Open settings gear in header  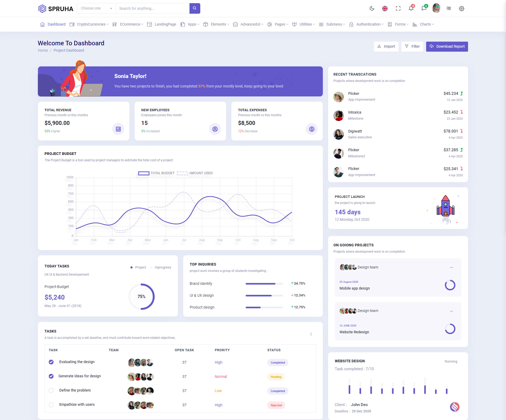[461, 8]
